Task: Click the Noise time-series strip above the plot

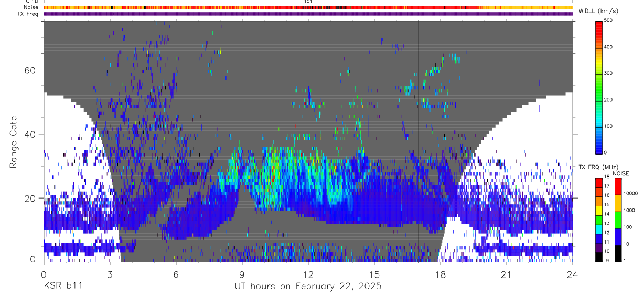Action: point(308,7)
